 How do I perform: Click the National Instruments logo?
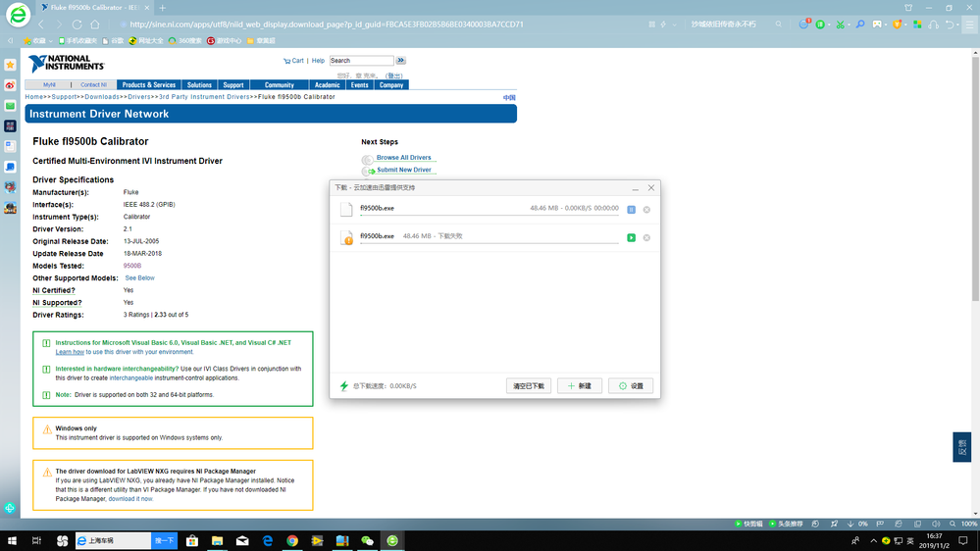coord(66,63)
